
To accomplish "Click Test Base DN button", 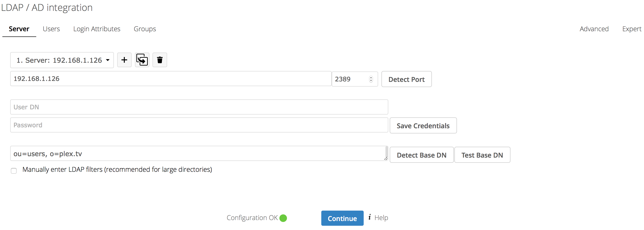I will tap(482, 155).
